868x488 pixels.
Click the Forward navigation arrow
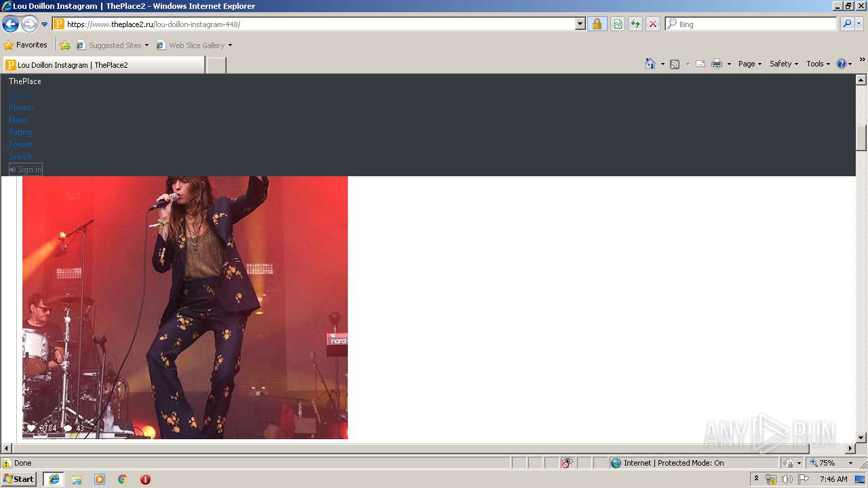tap(29, 24)
